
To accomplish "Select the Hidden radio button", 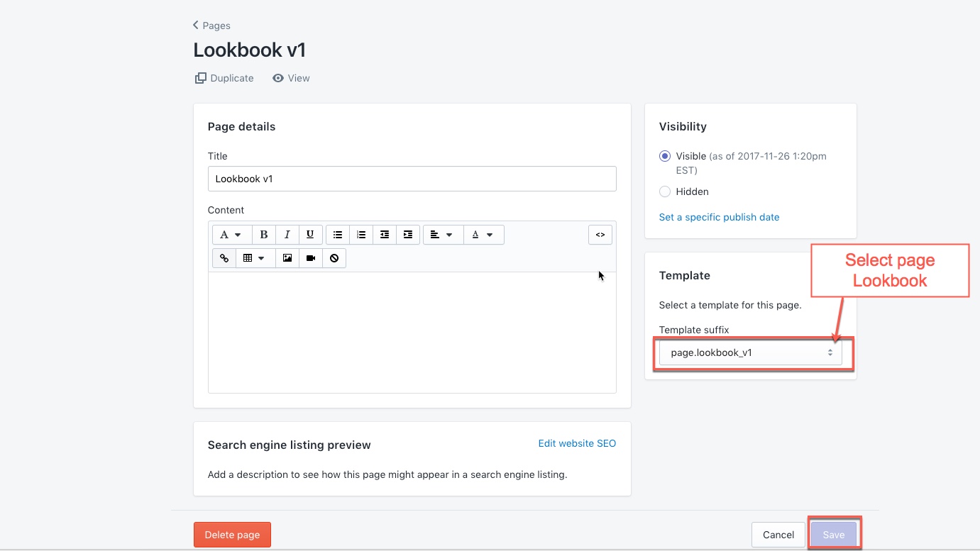I will (665, 191).
